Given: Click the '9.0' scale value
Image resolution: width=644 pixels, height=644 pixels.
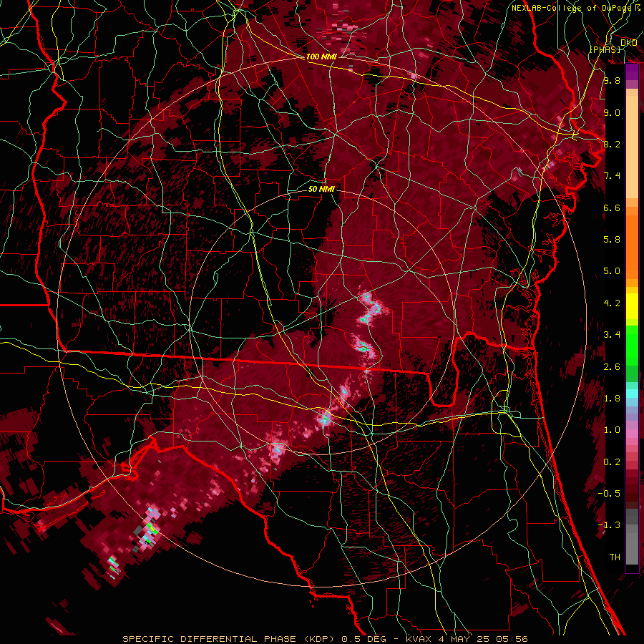Looking at the screenshot, I should click(x=612, y=112).
